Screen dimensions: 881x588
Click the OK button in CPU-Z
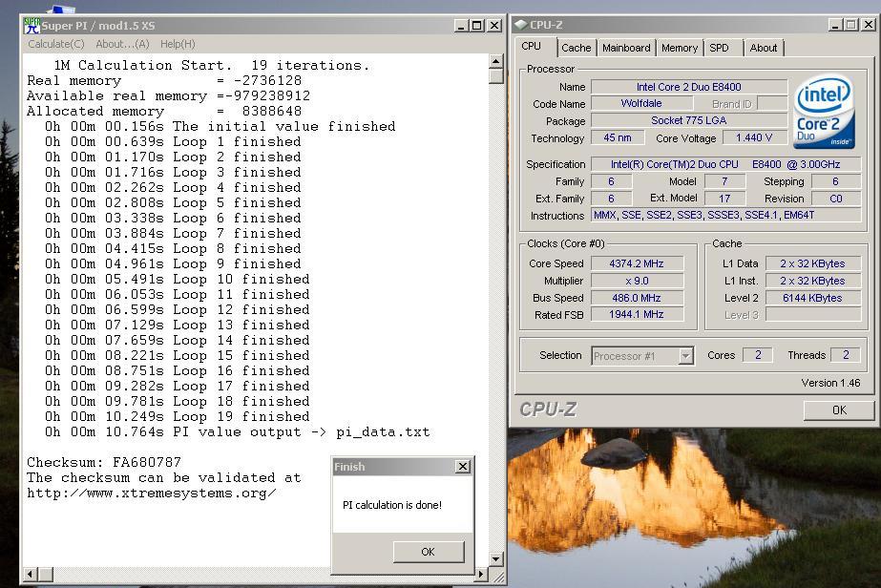click(839, 410)
